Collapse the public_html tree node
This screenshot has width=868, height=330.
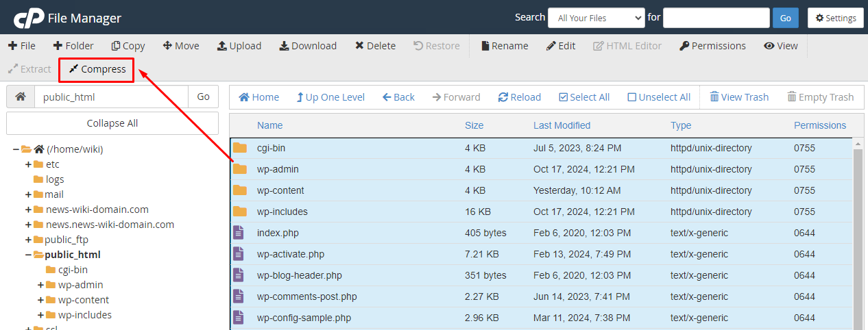[x=29, y=255]
